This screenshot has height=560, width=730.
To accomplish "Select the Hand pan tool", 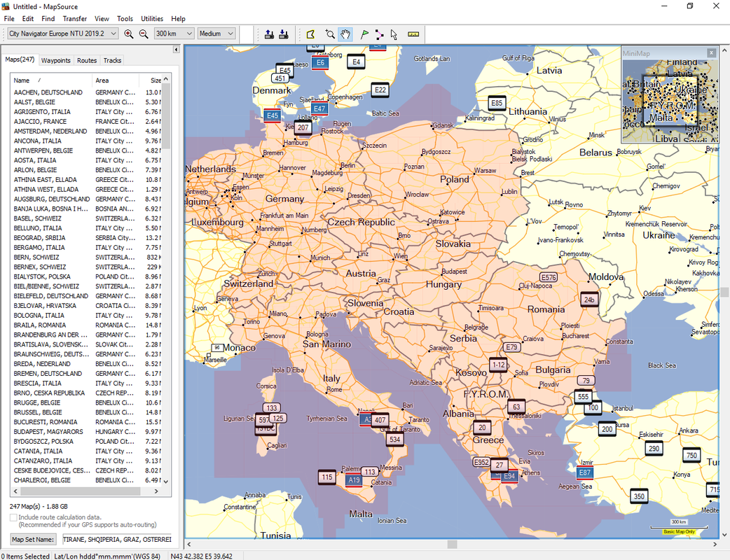I will [x=345, y=34].
